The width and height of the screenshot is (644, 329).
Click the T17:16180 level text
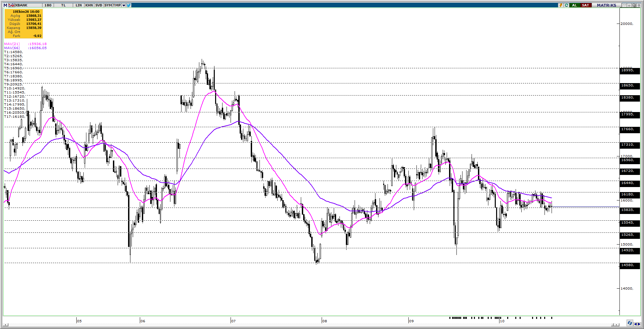14,116
